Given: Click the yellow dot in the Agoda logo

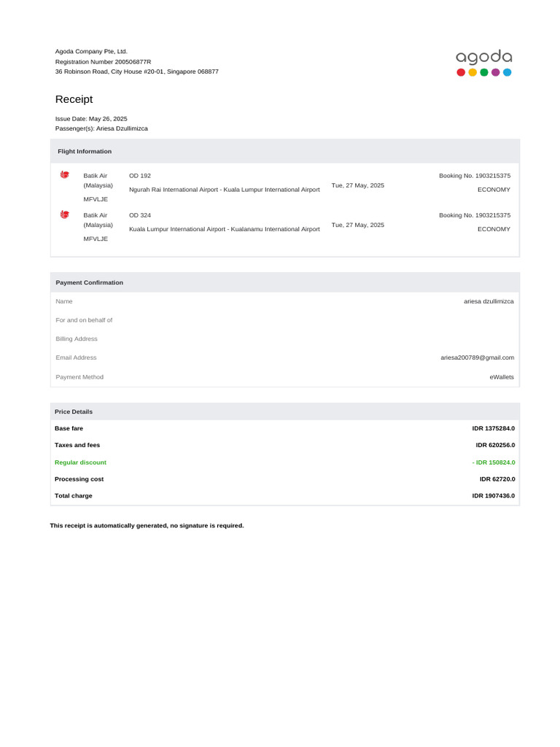Looking at the screenshot, I should 472,72.
